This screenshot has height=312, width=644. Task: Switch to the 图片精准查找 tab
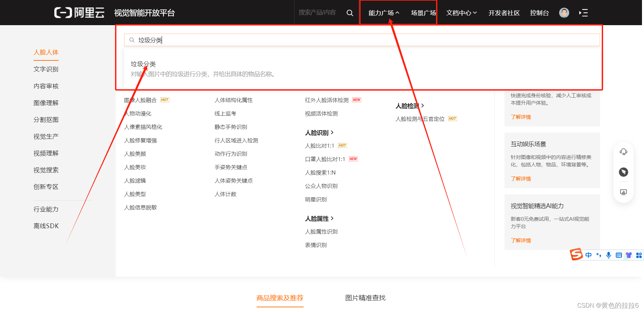click(x=365, y=298)
